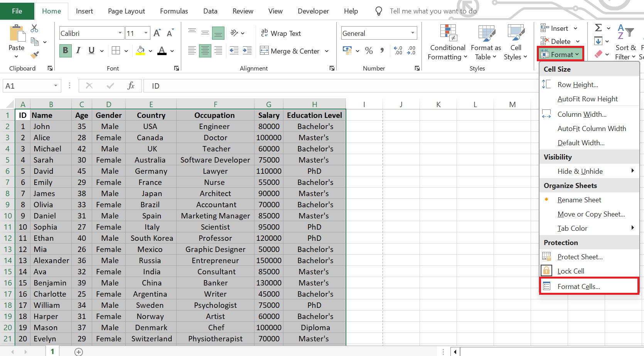Toggle Bold formatting

[x=65, y=50]
